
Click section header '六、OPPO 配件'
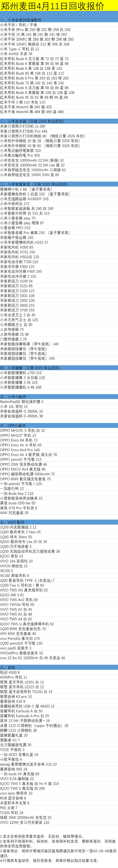(13, 426)
